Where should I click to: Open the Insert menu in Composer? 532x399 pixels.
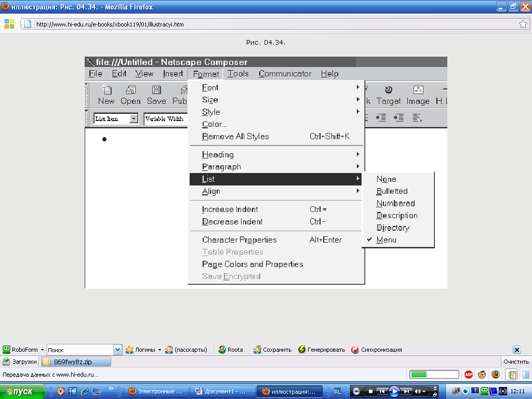pyautogui.click(x=172, y=74)
